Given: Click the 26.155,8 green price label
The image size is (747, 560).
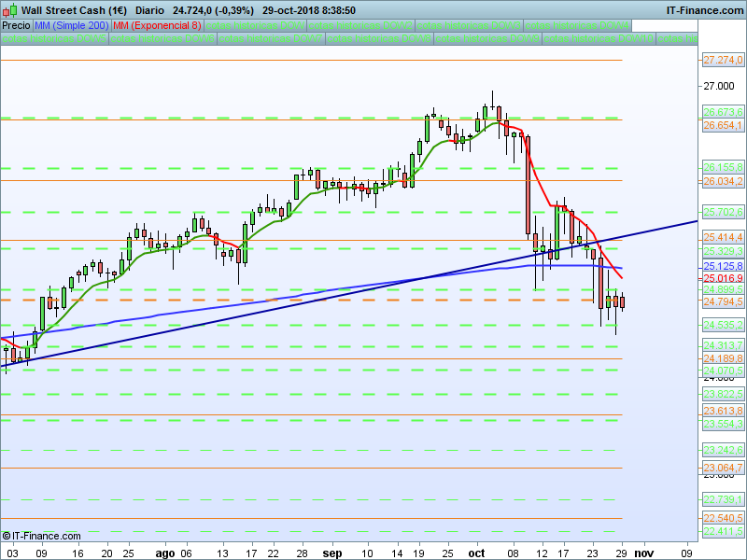Looking at the screenshot, I should 723,167.
